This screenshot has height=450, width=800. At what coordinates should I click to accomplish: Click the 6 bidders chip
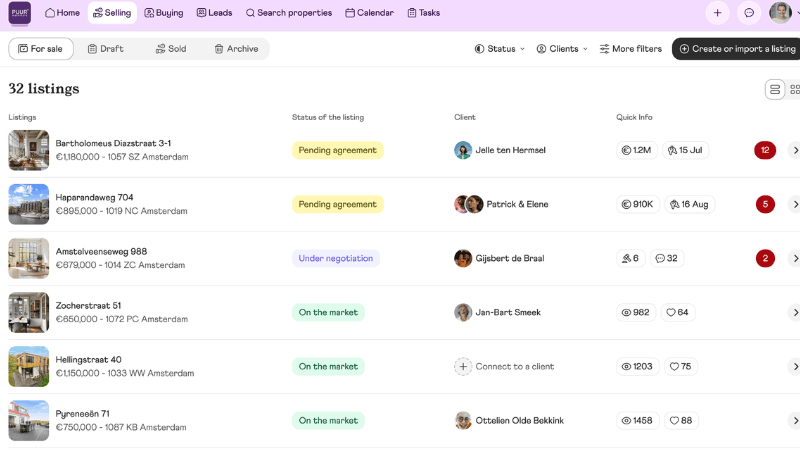[631, 258]
